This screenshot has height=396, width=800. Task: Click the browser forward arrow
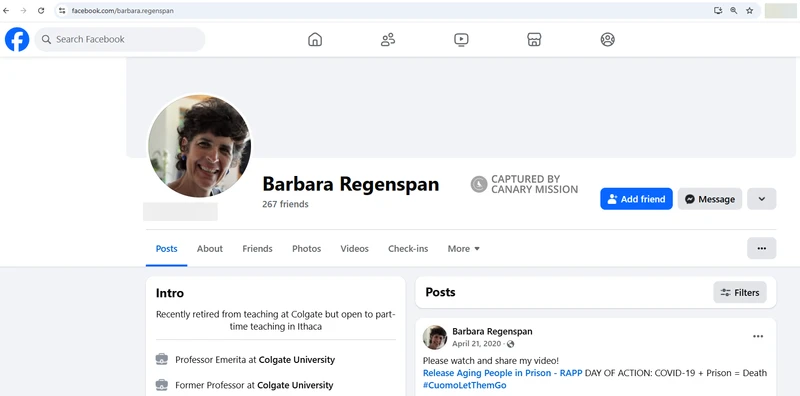[x=23, y=10]
